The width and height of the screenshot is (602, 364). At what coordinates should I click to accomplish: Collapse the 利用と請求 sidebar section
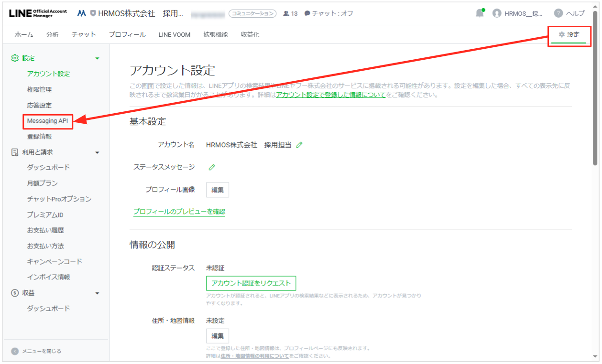pos(98,152)
